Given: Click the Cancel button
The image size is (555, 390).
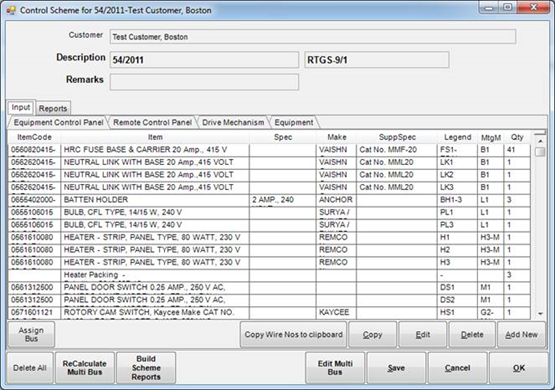Looking at the screenshot, I should pos(457,368).
